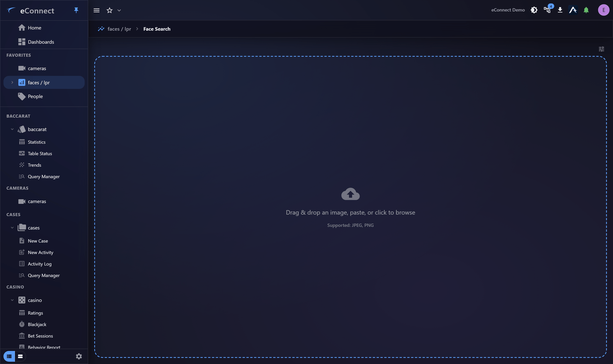The image size is (613, 364).
Task: Toggle the dark/light theme icon
Action: tap(534, 10)
